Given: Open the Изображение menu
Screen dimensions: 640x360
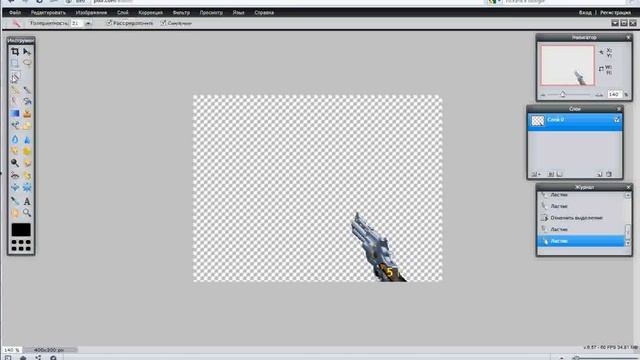Looking at the screenshot, I should pyautogui.click(x=91, y=13).
